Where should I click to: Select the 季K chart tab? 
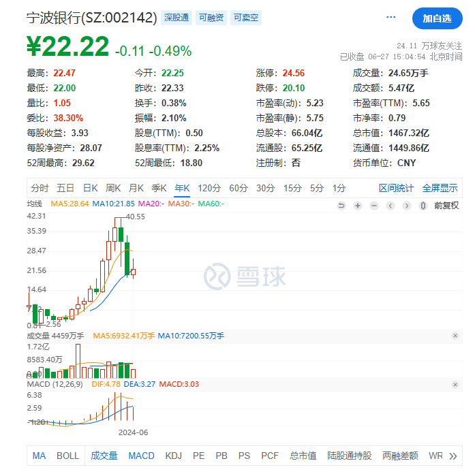tap(159, 188)
